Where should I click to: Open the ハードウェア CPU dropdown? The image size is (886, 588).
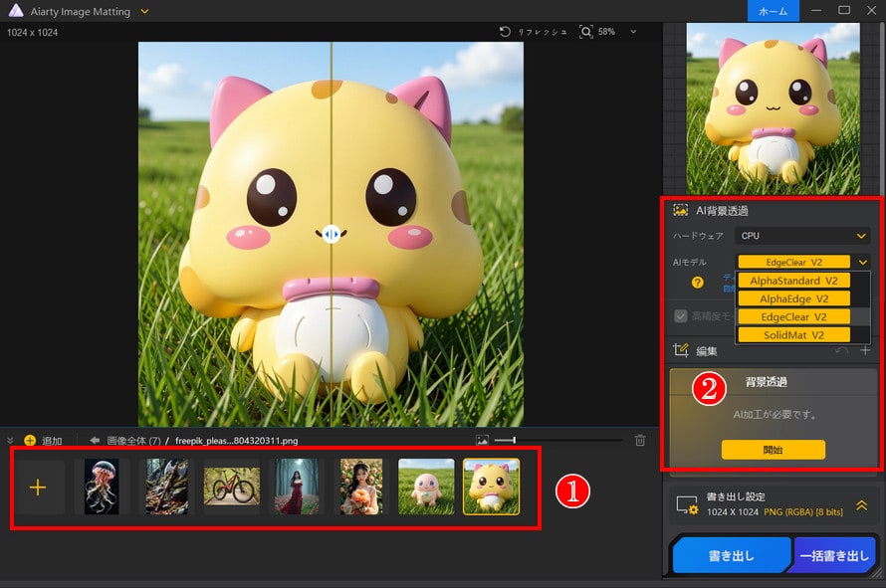(801, 236)
